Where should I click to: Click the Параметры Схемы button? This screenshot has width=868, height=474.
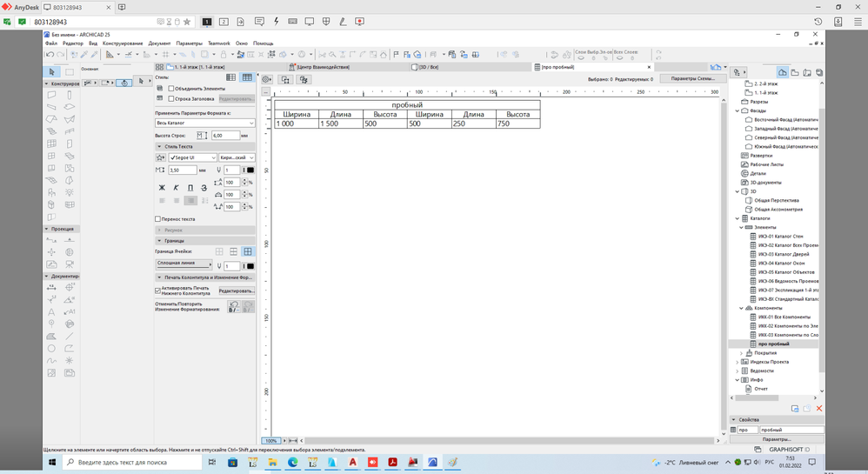click(x=693, y=78)
